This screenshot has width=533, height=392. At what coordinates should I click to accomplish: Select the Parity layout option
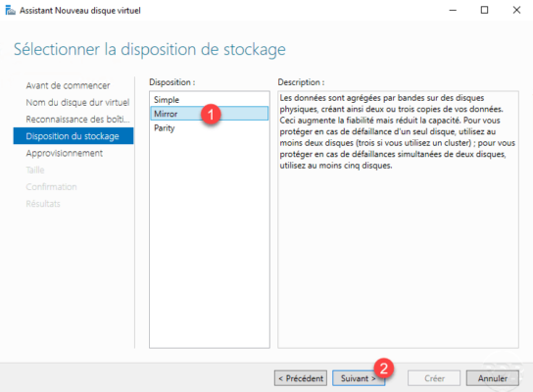coord(209,127)
